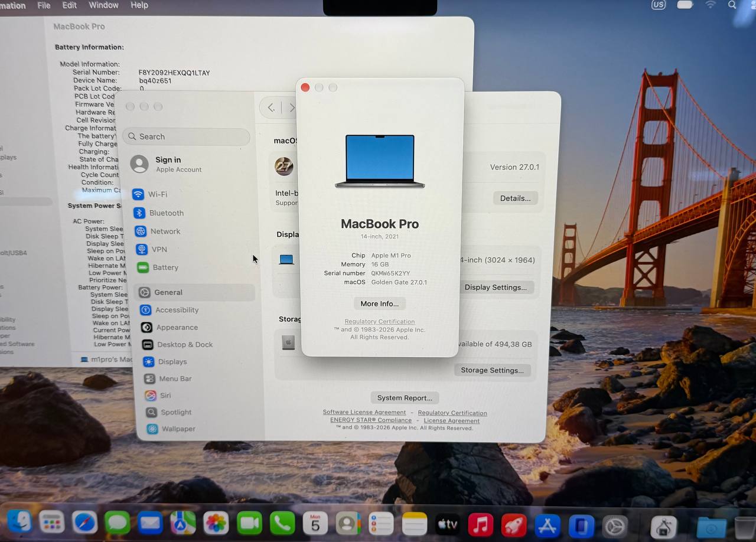Click Regulatory Certification in the MacBook Pro dialog
This screenshot has width=756, height=542.
[380, 322]
